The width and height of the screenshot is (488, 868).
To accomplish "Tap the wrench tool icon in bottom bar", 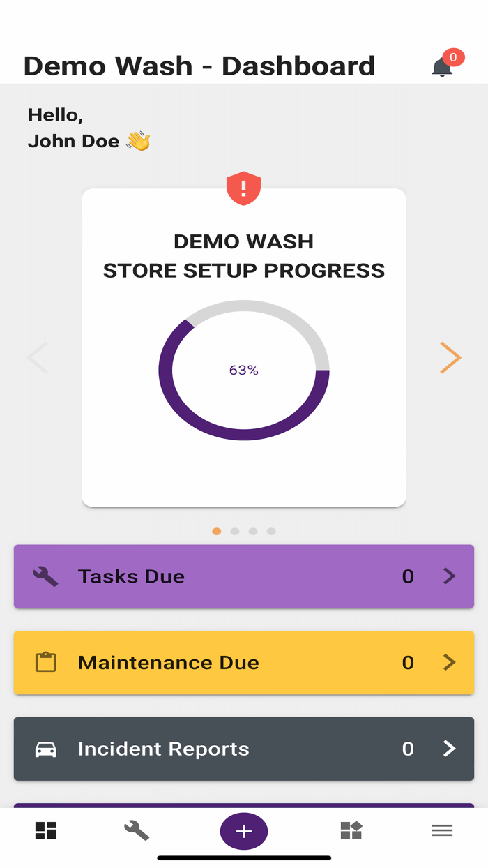I will point(137,830).
